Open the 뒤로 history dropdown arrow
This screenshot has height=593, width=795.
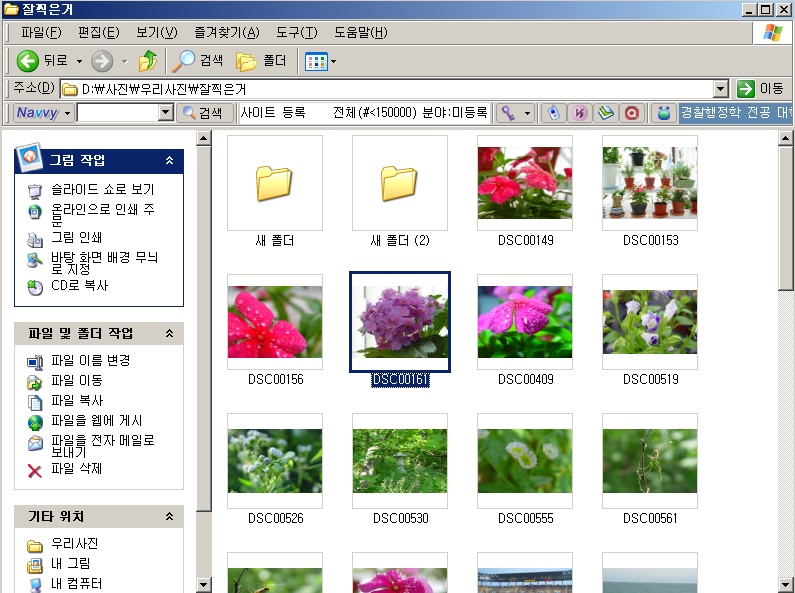point(80,62)
